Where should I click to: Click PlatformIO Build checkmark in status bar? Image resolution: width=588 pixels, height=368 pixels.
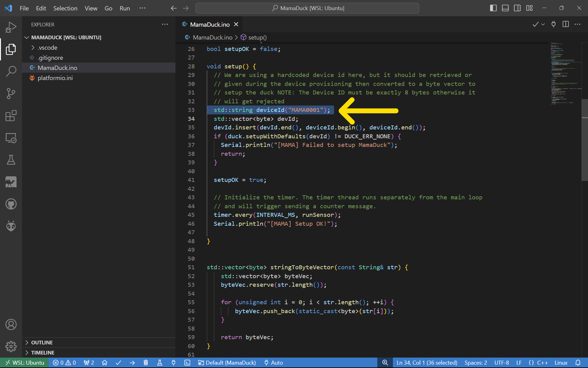click(x=119, y=363)
